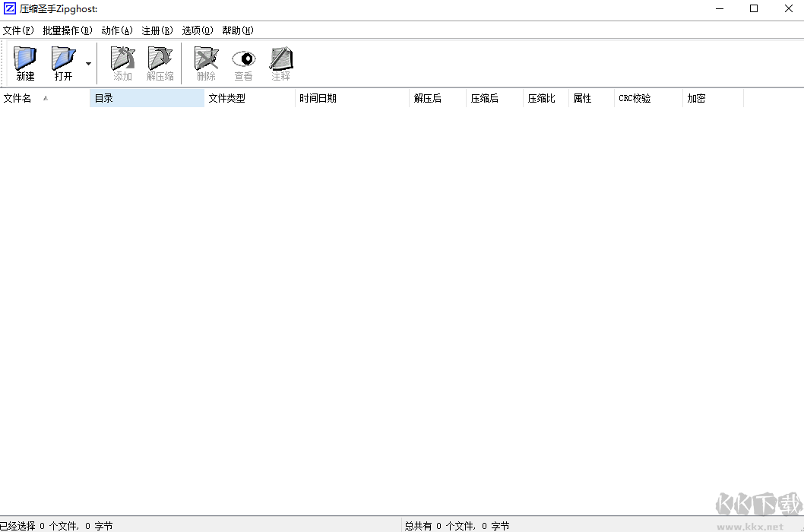Select the 解压缩 (Extract) toolbar icon
This screenshot has height=532, width=804.
pyautogui.click(x=160, y=62)
